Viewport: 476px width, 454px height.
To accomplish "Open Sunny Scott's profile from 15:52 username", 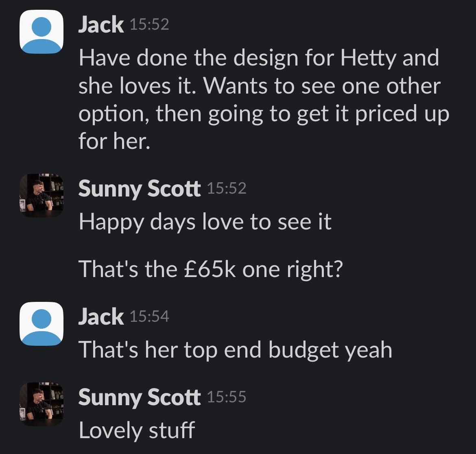I will tap(139, 189).
